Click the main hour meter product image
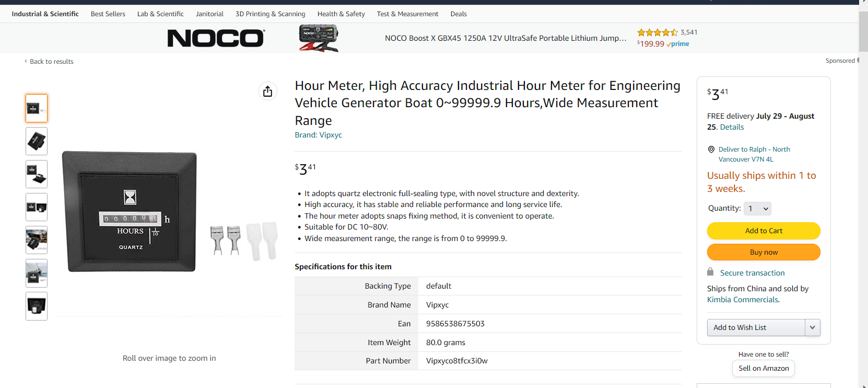The height and width of the screenshot is (388, 868). coord(131,212)
